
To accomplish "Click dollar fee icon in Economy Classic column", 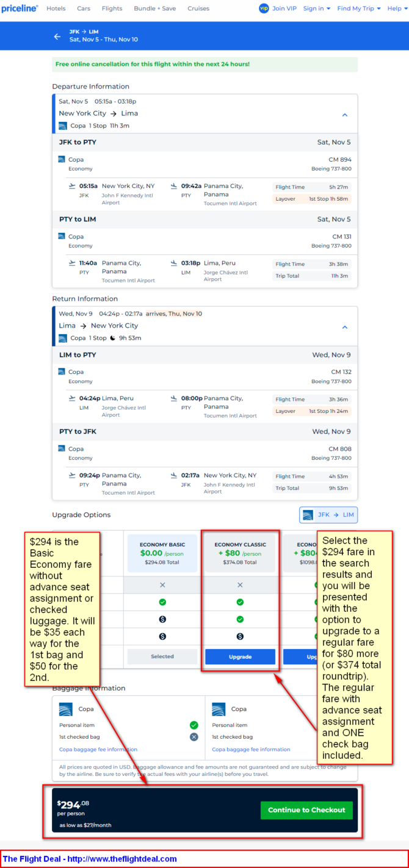I will coord(240,636).
